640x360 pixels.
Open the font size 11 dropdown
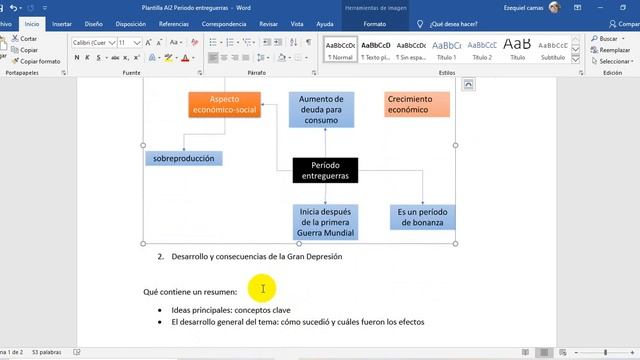(x=137, y=42)
